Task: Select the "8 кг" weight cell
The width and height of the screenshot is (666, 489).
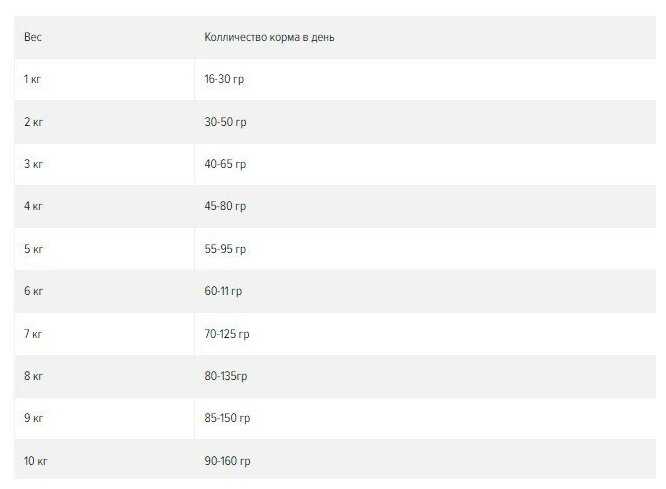Action: tap(33, 376)
